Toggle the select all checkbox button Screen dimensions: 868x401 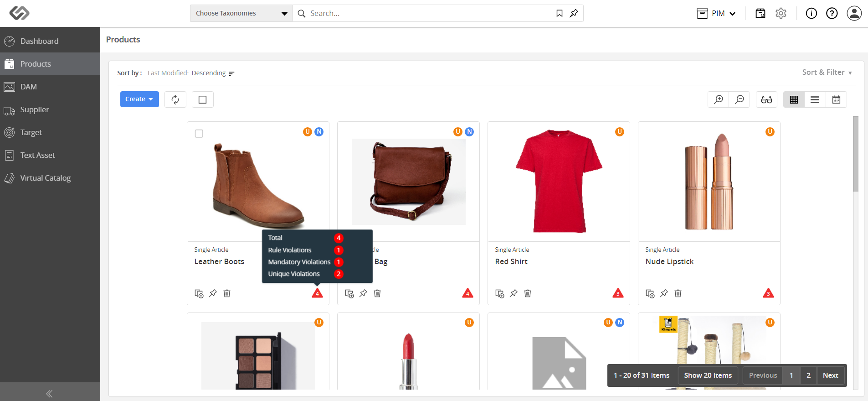(x=203, y=99)
